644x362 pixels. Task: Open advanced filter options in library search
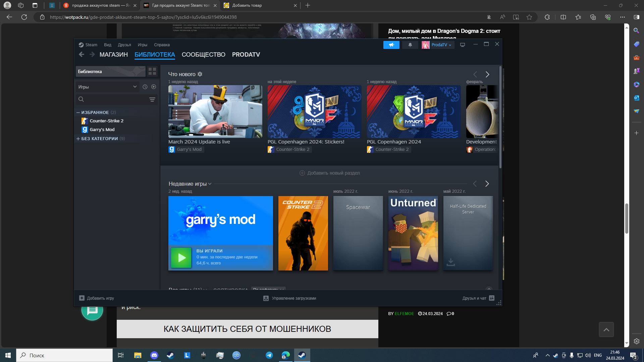coord(152,99)
